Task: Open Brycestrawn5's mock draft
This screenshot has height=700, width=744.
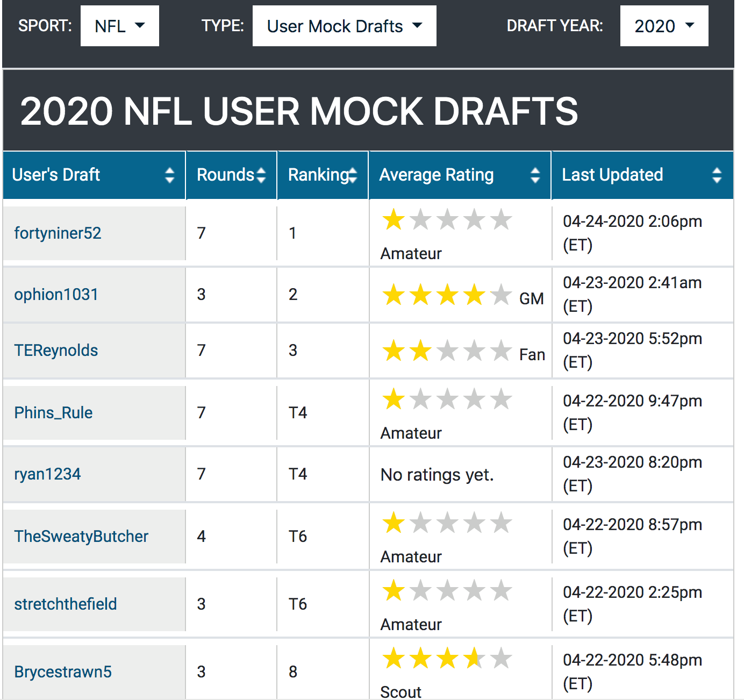Action: pos(63,672)
